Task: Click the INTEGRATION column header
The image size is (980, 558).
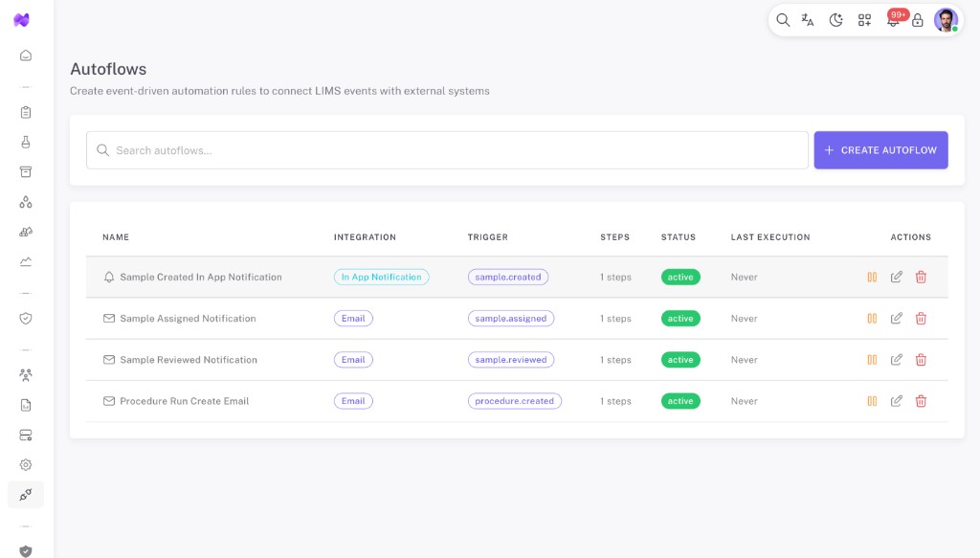Action: [x=365, y=236]
